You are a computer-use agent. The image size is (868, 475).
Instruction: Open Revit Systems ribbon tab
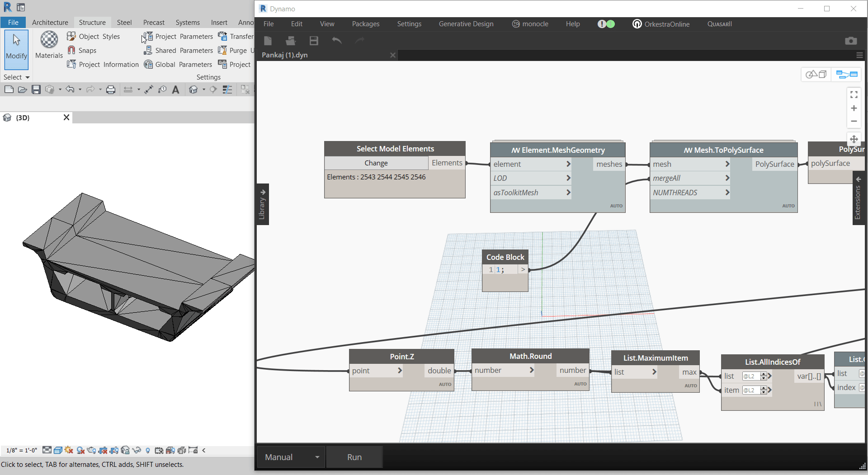click(x=188, y=22)
